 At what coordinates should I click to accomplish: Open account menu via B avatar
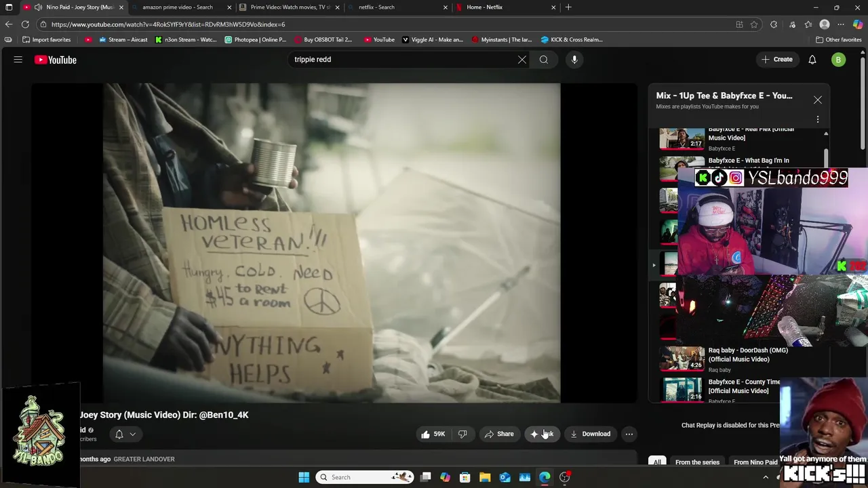[839, 60]
